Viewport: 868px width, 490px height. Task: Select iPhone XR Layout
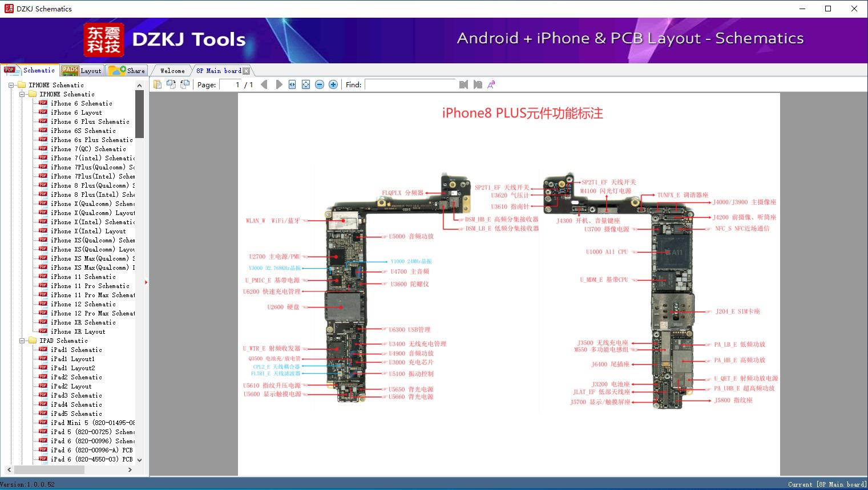tap(78, 331)
